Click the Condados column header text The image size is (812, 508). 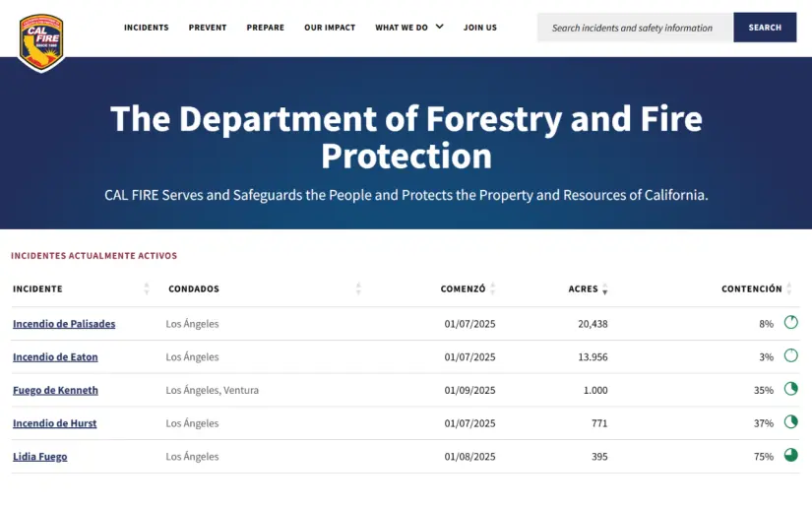[x=194, y=289]
